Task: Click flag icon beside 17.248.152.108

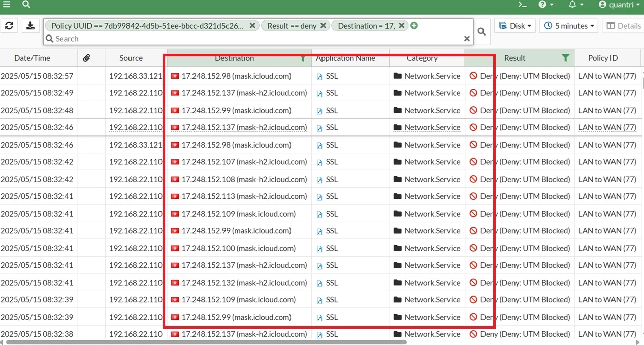Action: (x=175, y=180)
